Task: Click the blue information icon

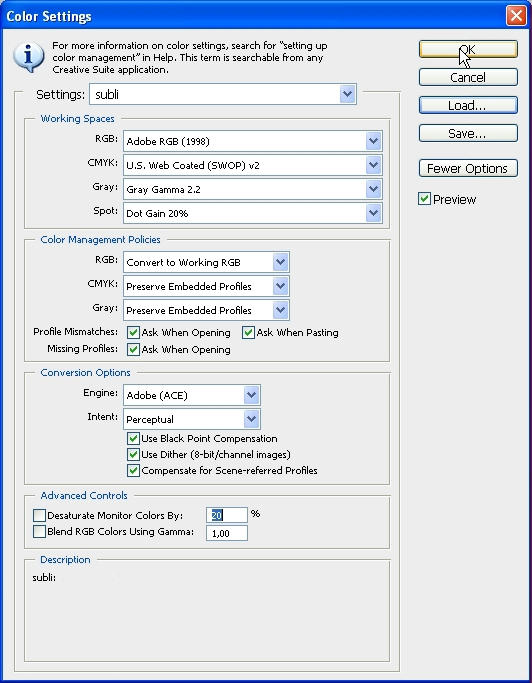Action: point(29,57)
